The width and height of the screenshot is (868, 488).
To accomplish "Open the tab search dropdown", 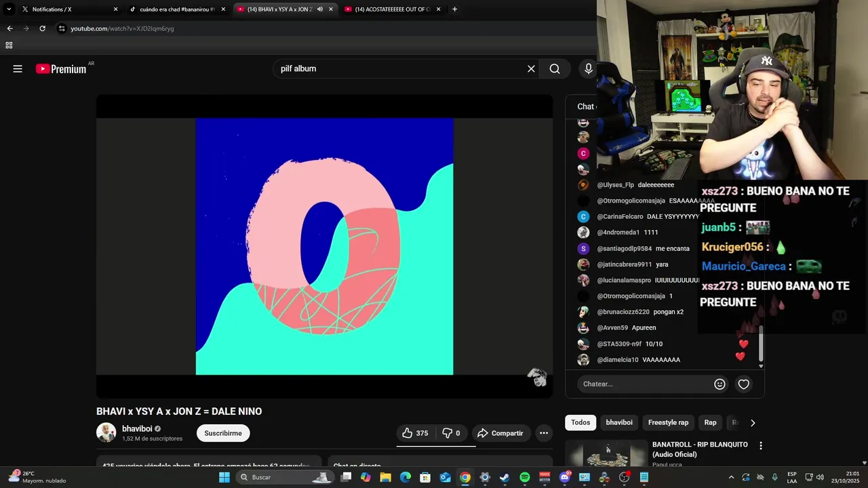I will point(9,9).
